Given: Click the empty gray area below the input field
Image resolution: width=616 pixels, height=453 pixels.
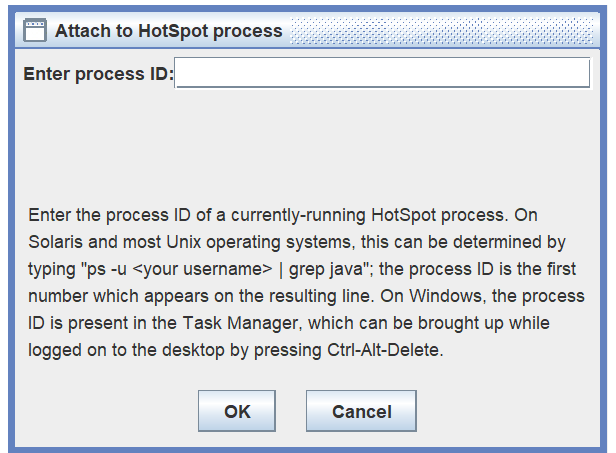Looking at the screenshot, I should (x=300, y=140).
